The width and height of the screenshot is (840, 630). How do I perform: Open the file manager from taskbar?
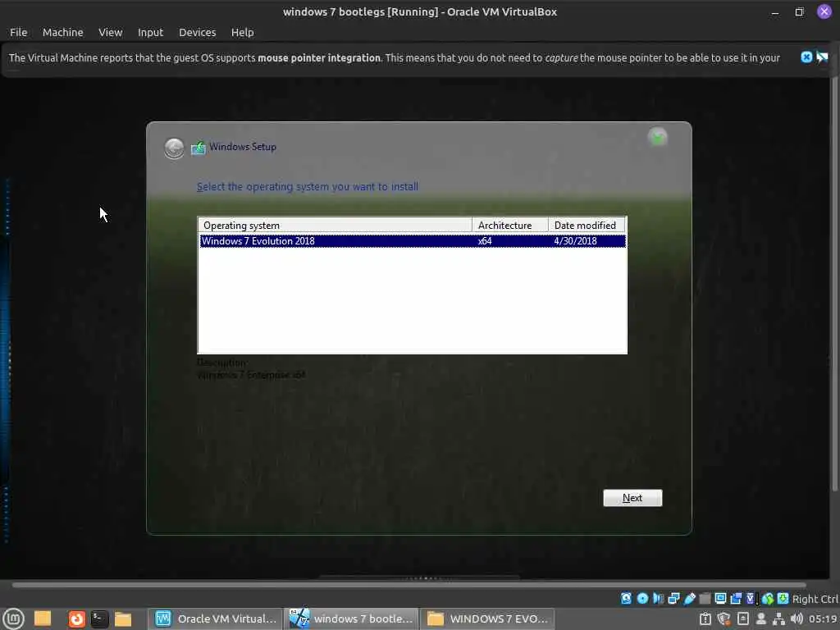(123, 619)
